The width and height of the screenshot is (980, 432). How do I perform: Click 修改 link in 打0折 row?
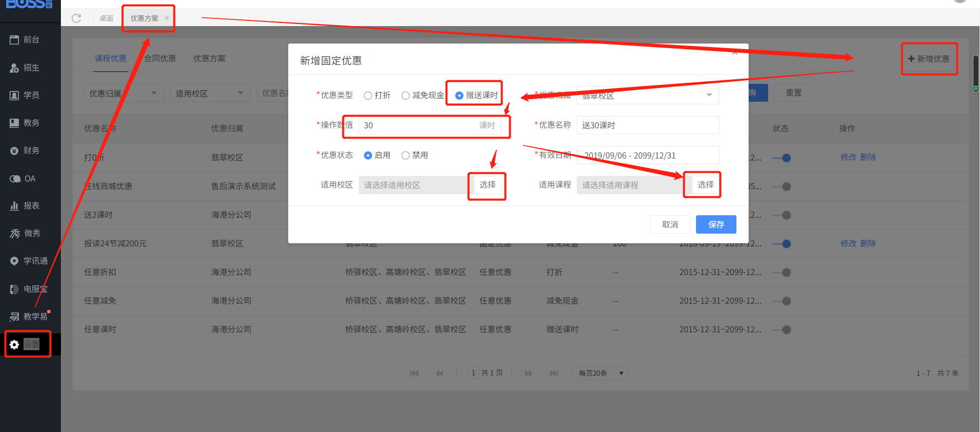click(848, 157)
